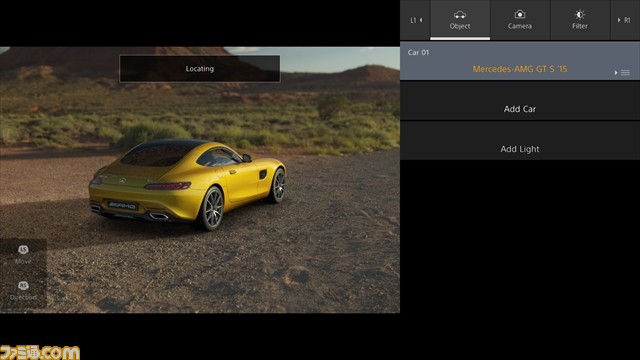
Task: Click the Direction label in the control hints
Action: (x=23, y=298)
